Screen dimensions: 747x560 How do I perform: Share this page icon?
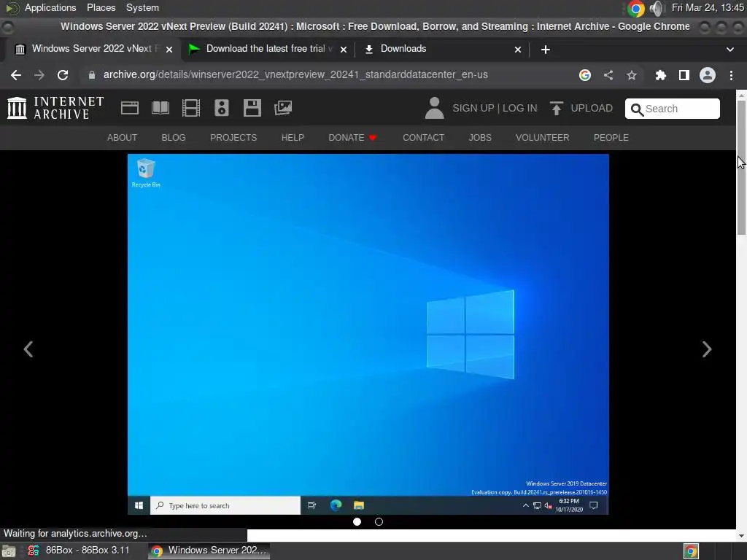[x=608, y=75]
